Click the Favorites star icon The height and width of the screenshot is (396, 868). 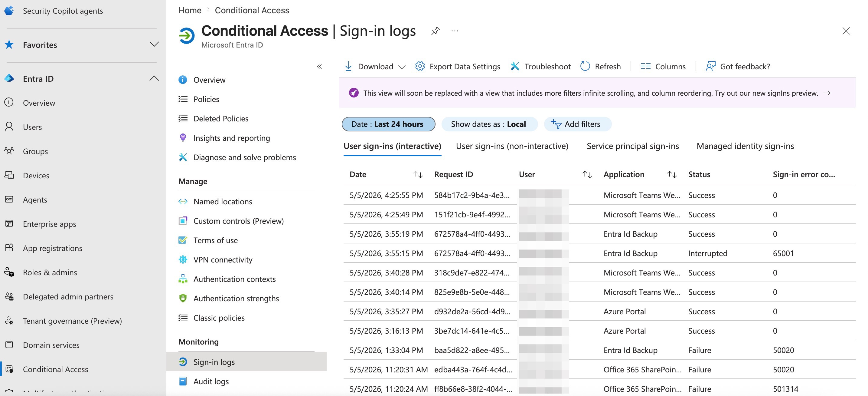[x=9, y=45]
